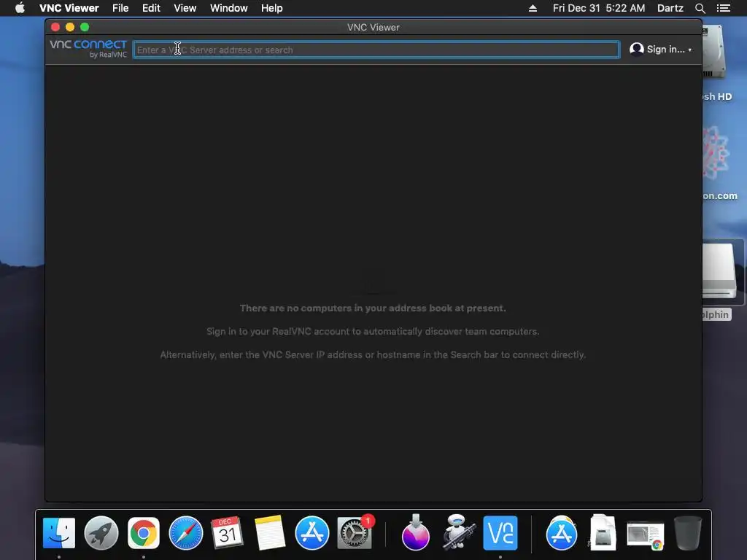Viewport: 747px width, 560px height.
Task: Click the user avatar icon beside Sign in
Action: (636, 50)
